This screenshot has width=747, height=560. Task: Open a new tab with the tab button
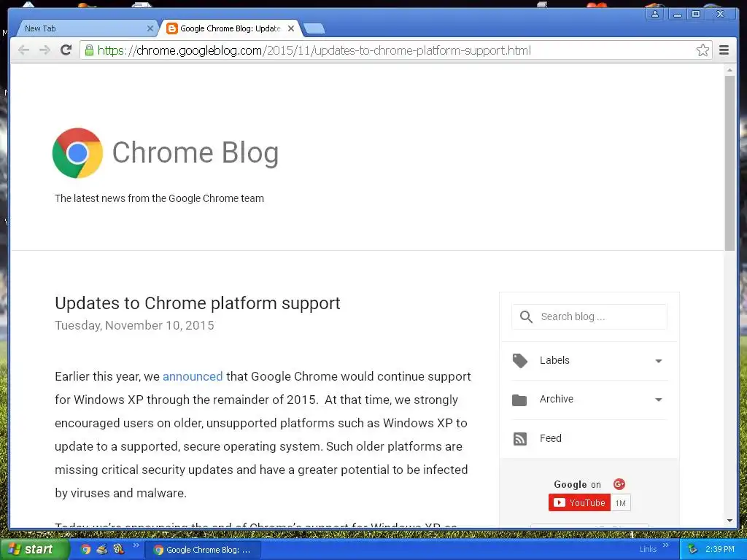tap(314, 29)
